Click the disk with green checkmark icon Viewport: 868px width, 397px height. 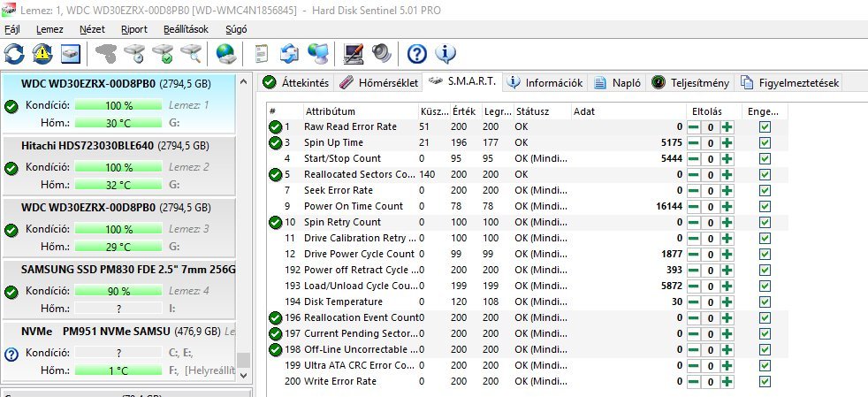pyautogui.click(x=163, y=54)
